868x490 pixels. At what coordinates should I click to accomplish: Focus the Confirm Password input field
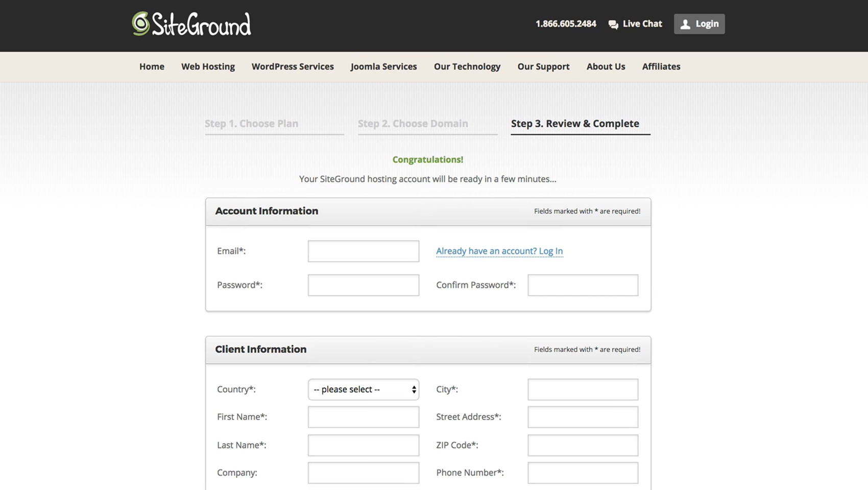(583, 285)
